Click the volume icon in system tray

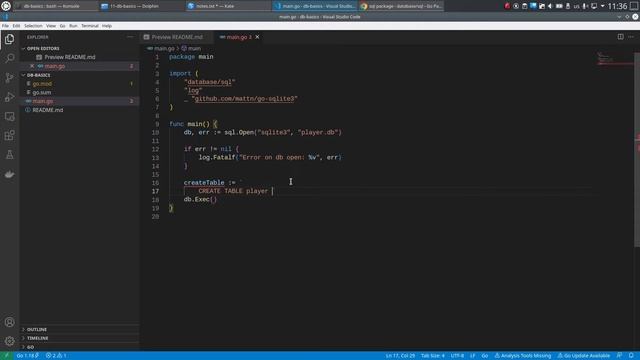tap(550, 6)
